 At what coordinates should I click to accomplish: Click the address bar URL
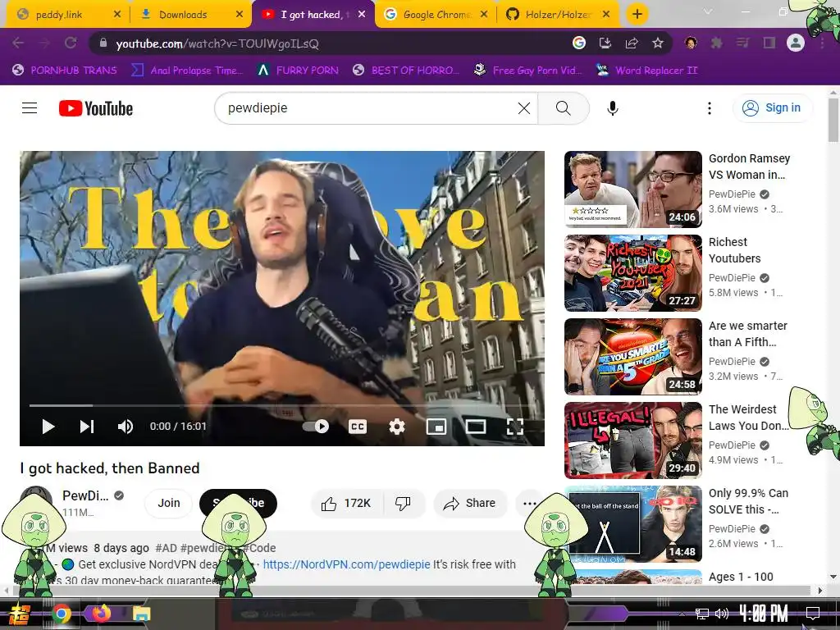tap(217, 43)
